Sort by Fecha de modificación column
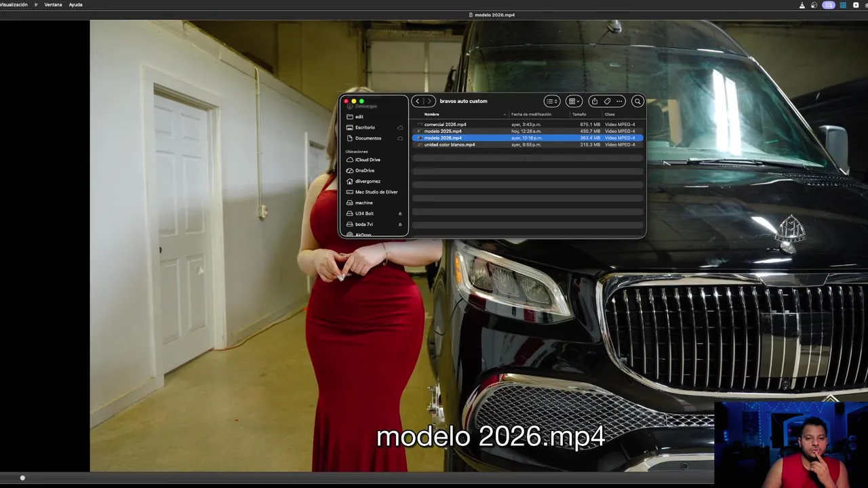Image resolution: width=868 pixels, height=488 pixels. pos(531,115)
